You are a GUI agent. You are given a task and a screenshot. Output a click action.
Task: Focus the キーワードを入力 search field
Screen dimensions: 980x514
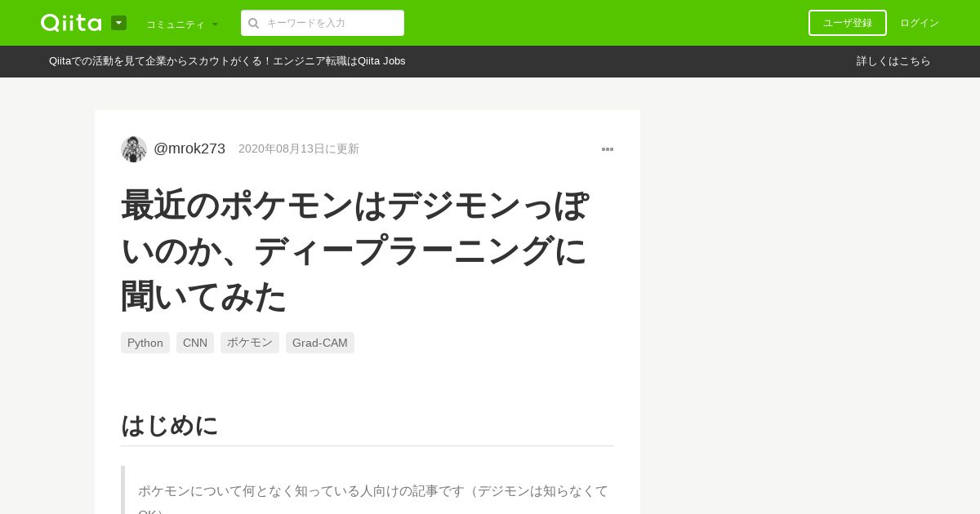323,23
